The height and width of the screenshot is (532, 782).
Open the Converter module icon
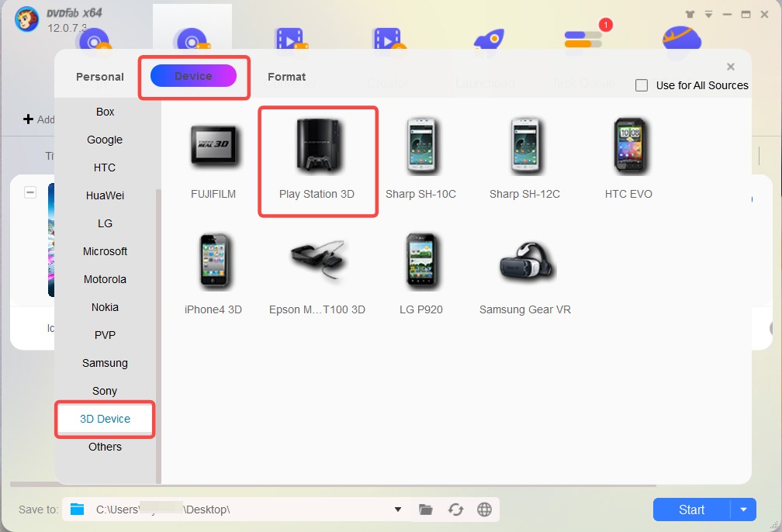tap(291, 39)
